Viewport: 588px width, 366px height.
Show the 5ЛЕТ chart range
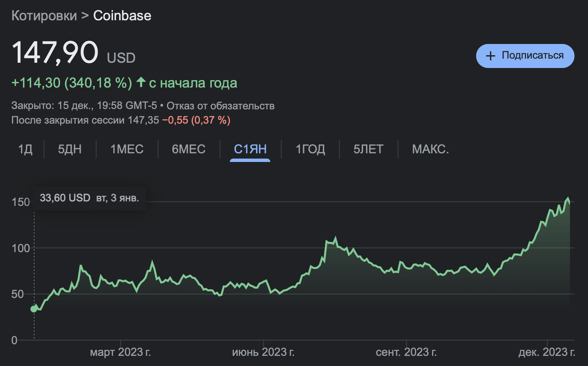point(368,149)
